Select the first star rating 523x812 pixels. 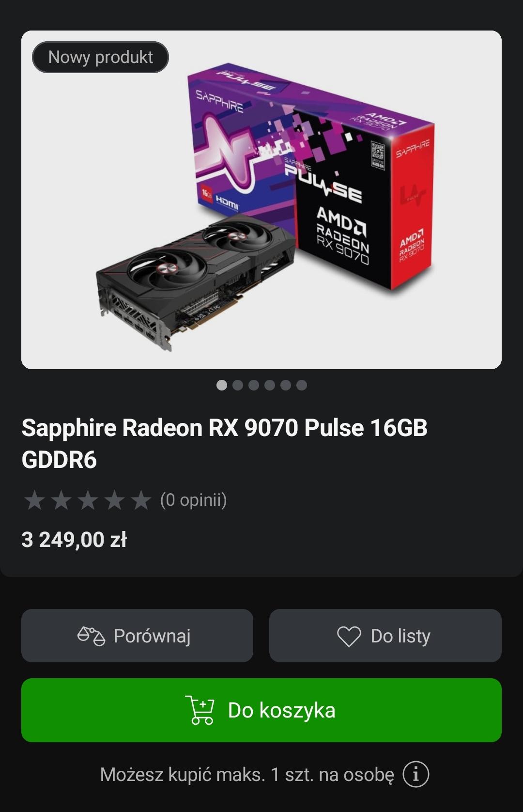click(x=35, y=500)
